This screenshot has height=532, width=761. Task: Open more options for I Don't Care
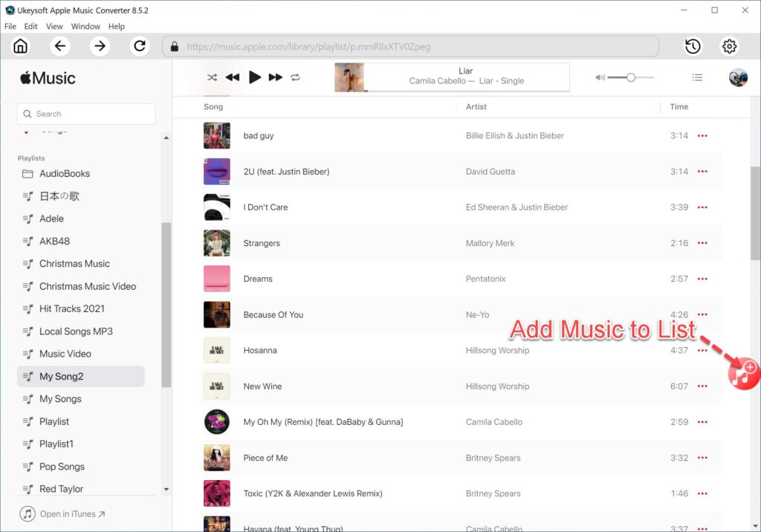(702, 207)
